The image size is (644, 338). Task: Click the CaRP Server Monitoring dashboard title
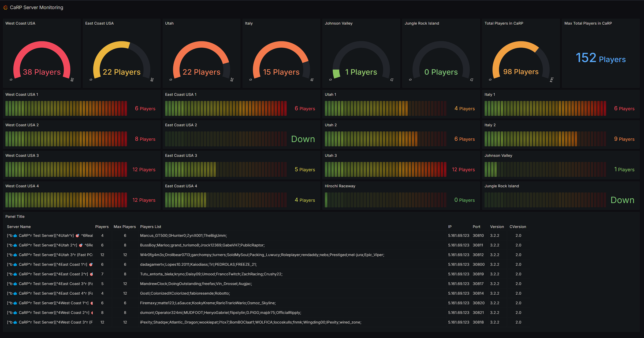click(36, 7)
